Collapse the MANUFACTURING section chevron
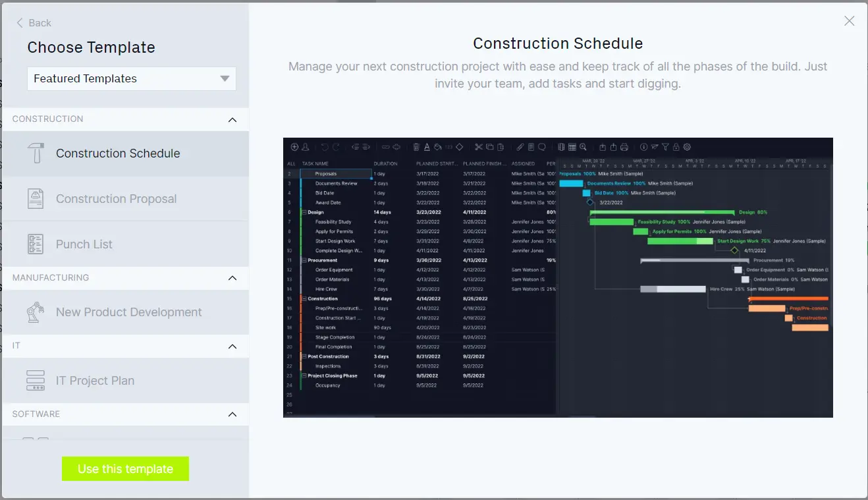 pyautogui.click(x=232, y=278)
